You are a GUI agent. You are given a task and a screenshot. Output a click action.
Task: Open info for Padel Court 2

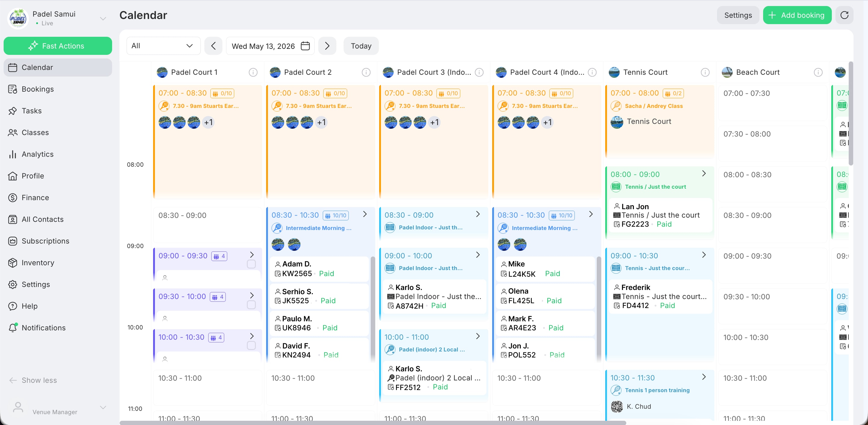(x=366, y=72)
